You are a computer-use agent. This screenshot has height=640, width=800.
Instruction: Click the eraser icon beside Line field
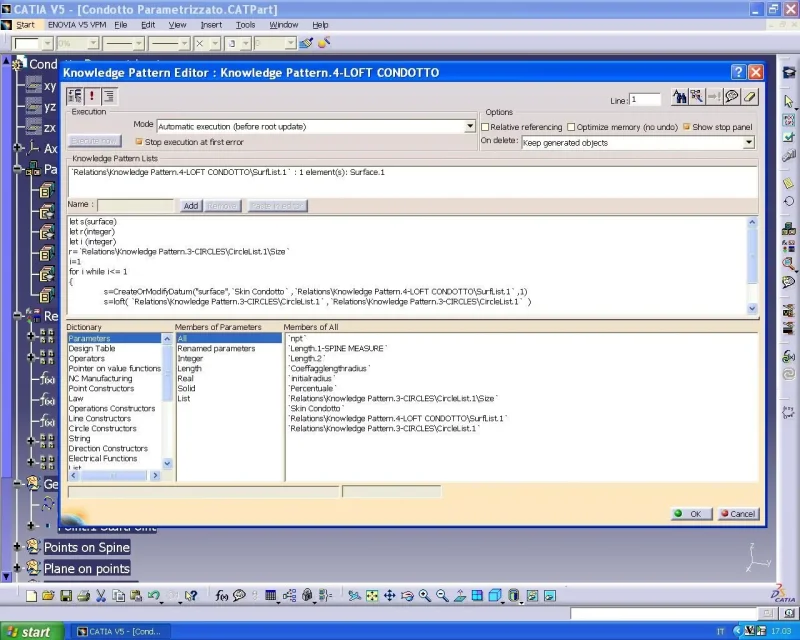tap(749, 96)
